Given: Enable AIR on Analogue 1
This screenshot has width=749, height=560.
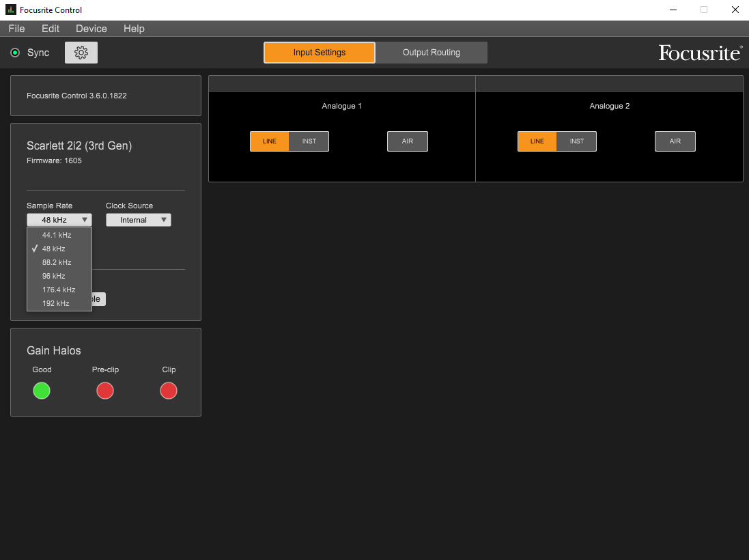Looking at the screenshot, I should [x=408, y=141].
